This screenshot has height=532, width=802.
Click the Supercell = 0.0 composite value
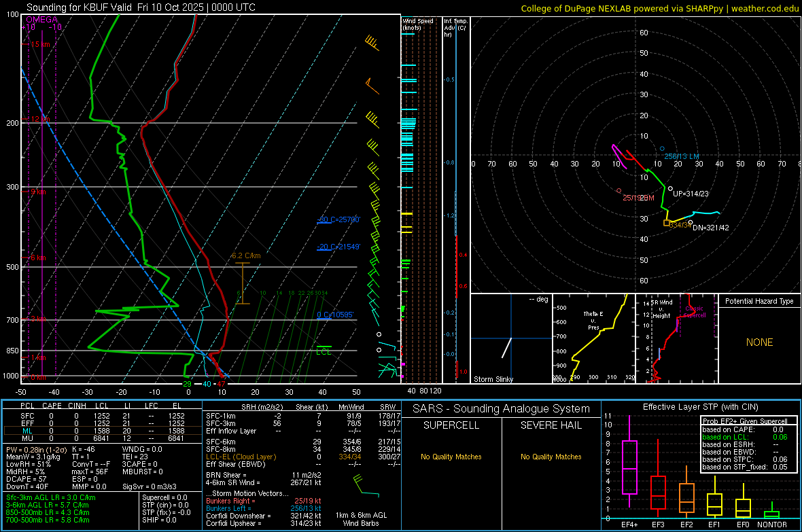tap(164, 497)
